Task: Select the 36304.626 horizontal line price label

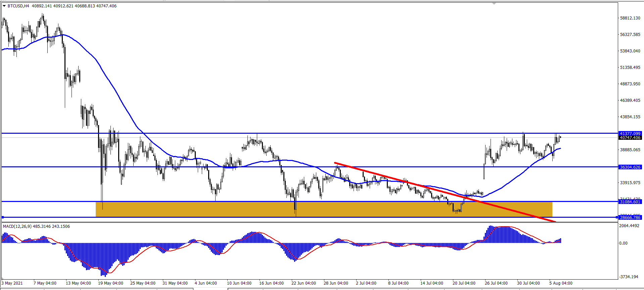Action: pos(630,167)
